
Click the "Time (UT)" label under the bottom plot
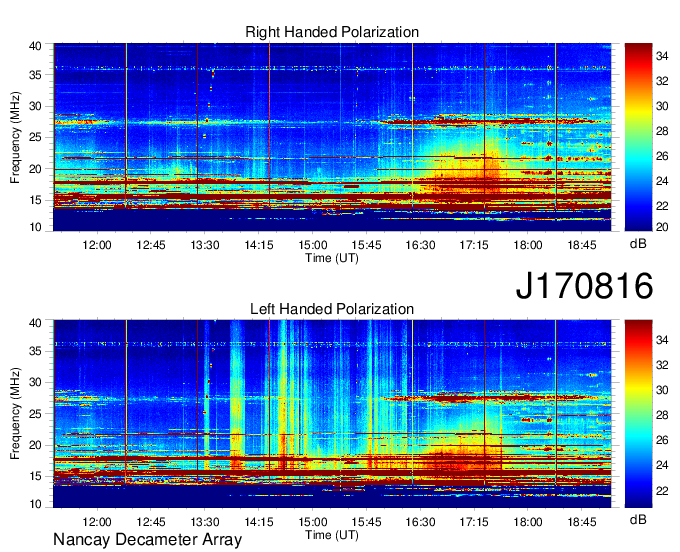[x=332, y=535]
